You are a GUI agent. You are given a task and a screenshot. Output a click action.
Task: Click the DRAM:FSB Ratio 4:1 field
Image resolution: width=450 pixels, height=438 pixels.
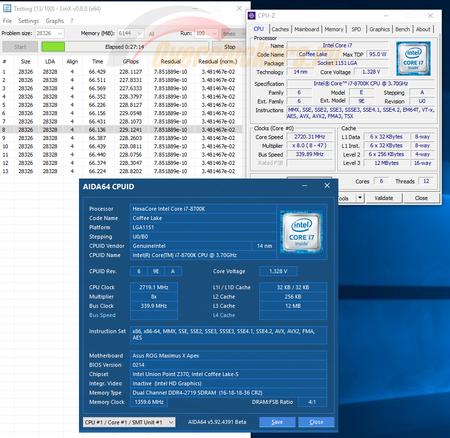point(312,402)
